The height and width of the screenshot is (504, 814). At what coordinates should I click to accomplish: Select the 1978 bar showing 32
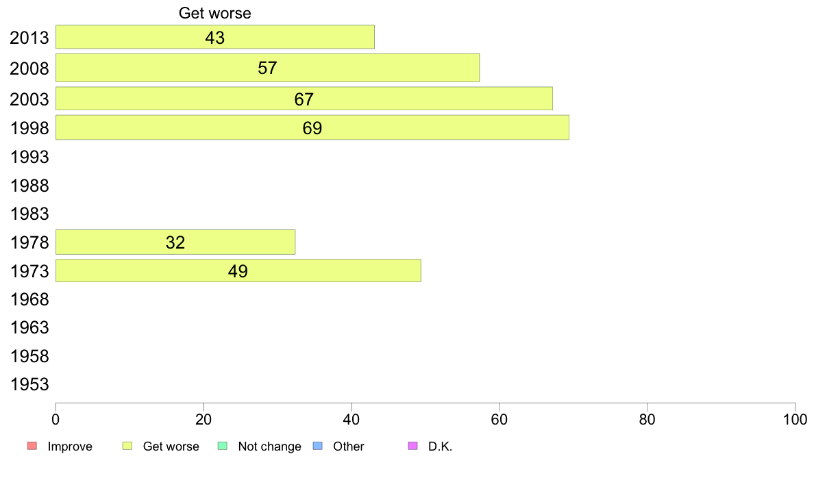(175, 242)
